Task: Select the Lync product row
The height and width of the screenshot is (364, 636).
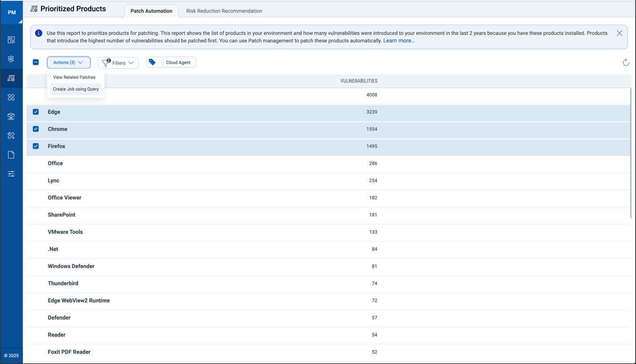Action: pos(328,181)
